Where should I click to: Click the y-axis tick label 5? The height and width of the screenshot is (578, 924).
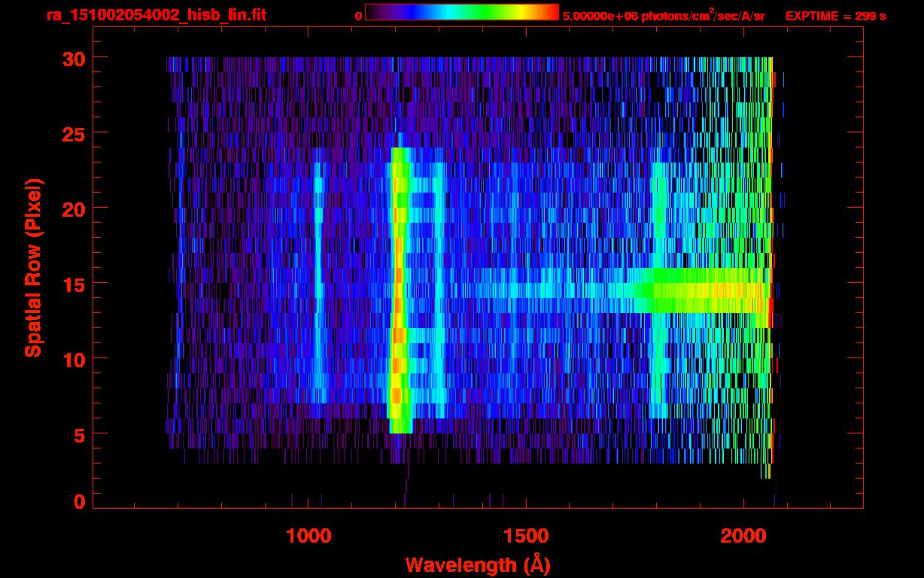click(x=80, y=434)
